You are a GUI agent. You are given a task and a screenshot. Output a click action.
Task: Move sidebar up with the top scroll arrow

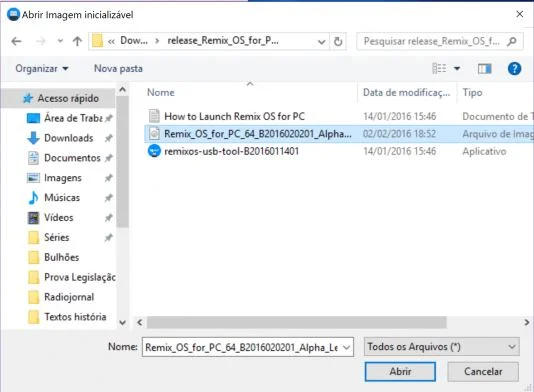coord(122,90)
